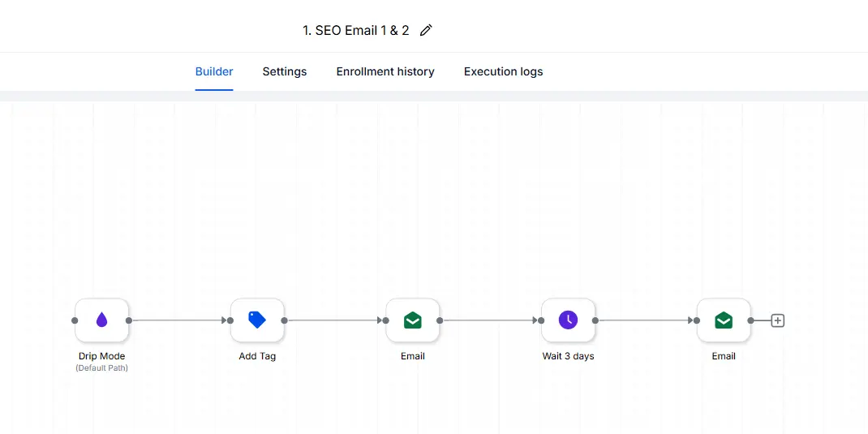The width and height of the screenshot is (868, 434).
Task: Click the 'Wait 3 days' label
Action: (568, 356)
